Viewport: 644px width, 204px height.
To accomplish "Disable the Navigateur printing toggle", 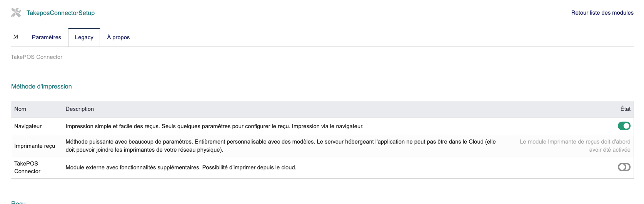I will pyautogui.click(x=624, y=126).
